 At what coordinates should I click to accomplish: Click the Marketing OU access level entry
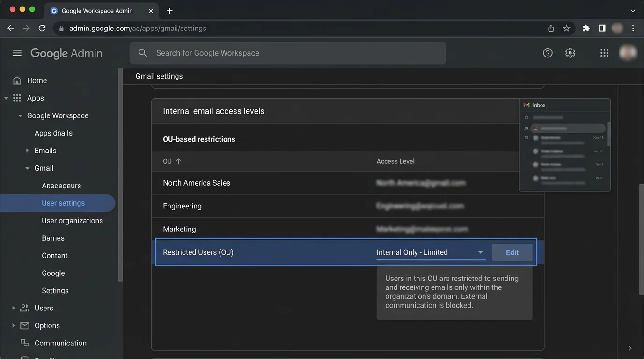(x=422, y=229)
